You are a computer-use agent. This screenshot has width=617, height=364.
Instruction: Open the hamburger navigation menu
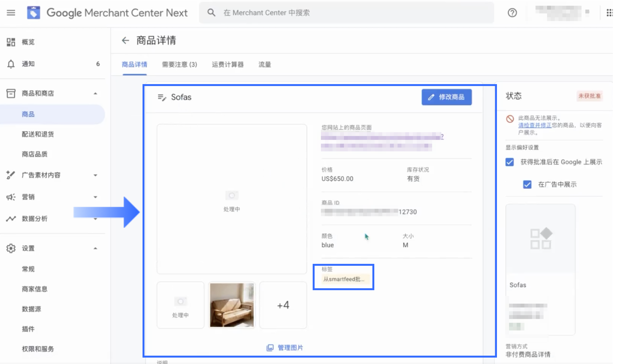(x=11, y=13)
